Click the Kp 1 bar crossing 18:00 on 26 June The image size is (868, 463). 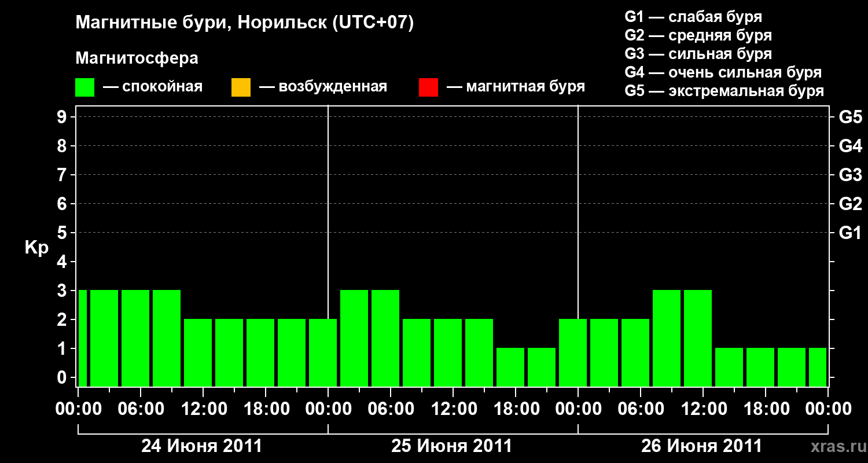[760, 367]
